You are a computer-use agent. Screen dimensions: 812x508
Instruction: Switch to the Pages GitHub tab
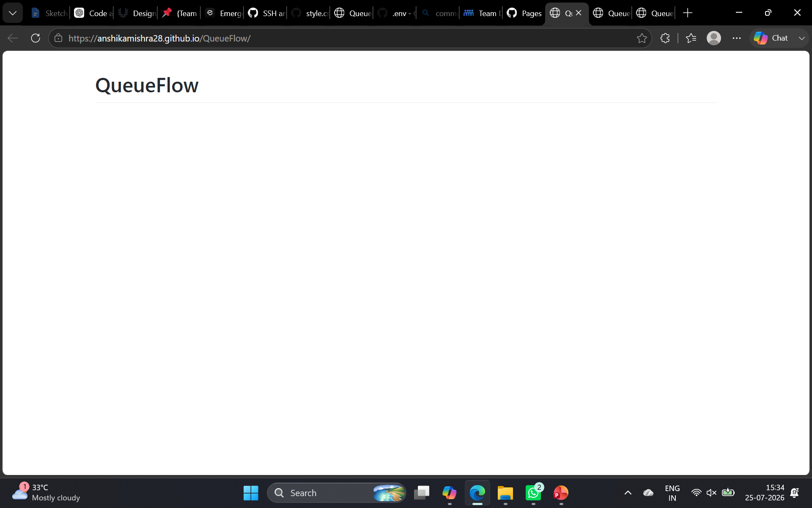pos(524,13)
